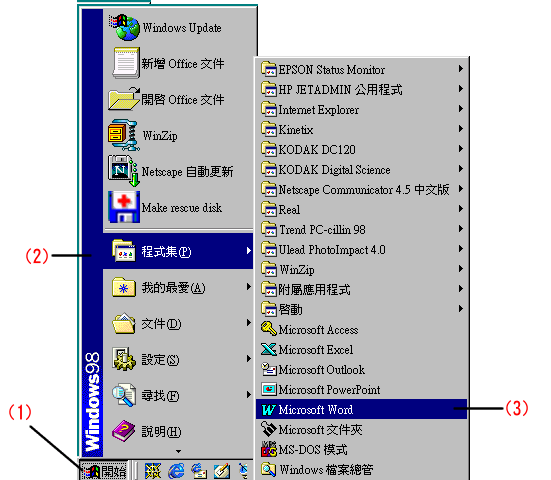
Task: Click the Microsoft Access key icon
Action: [x=269, y=329]
